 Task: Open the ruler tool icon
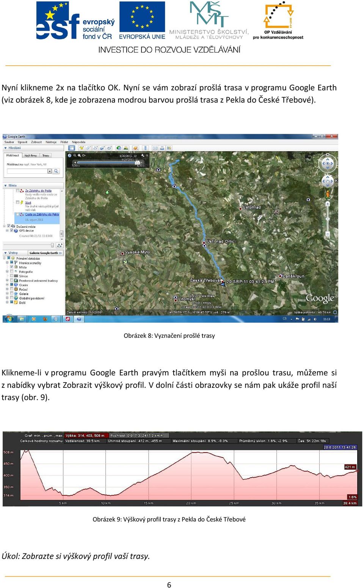coord(145,148)
